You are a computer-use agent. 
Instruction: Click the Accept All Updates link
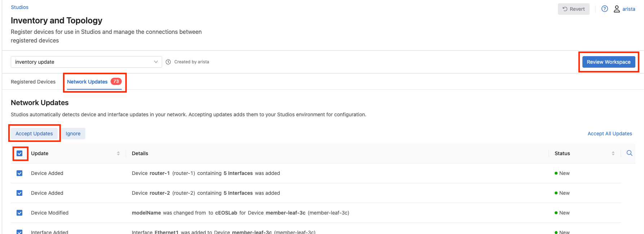click(609, 134)
